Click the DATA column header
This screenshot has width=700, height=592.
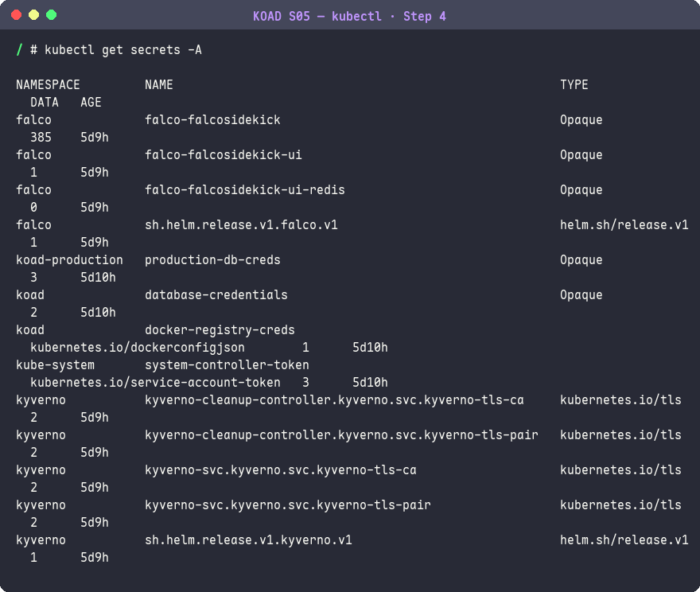[x=45, y=102]
